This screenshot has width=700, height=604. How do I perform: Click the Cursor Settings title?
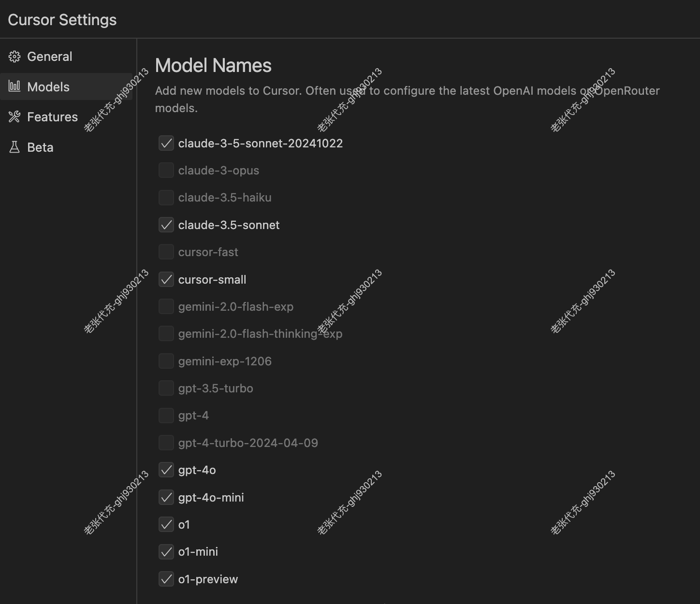[62, 20]
